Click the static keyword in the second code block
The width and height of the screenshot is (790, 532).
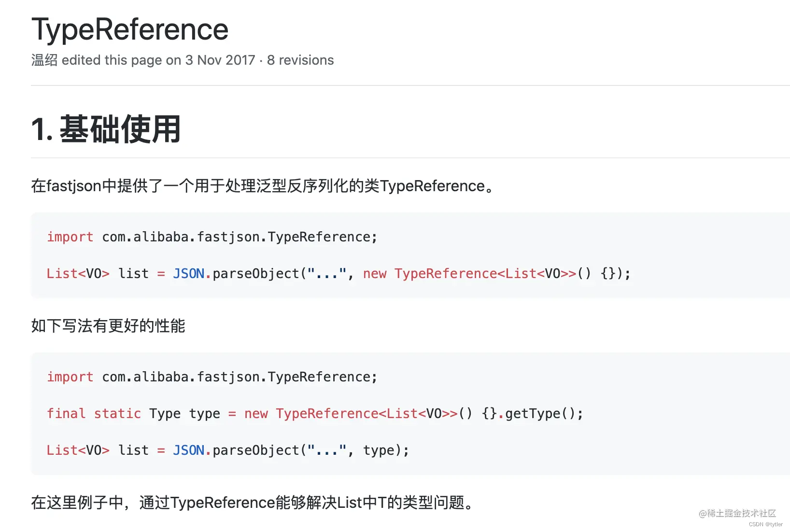[x=117, y=414]
